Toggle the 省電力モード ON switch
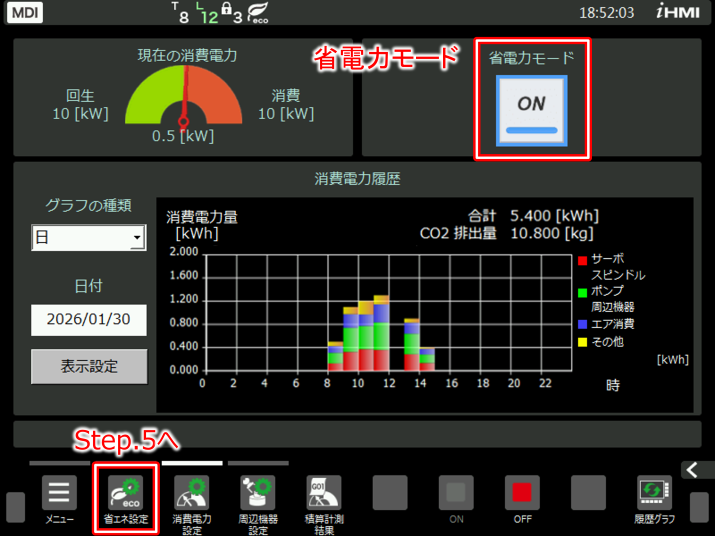The width and height of the screenshot is (715, 536). [x=532, y=111]
